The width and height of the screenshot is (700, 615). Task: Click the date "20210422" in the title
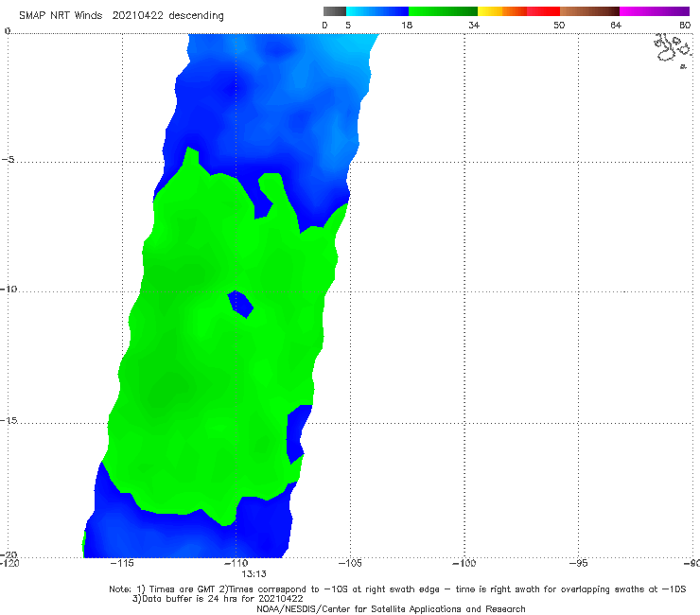tap(138, 16)
